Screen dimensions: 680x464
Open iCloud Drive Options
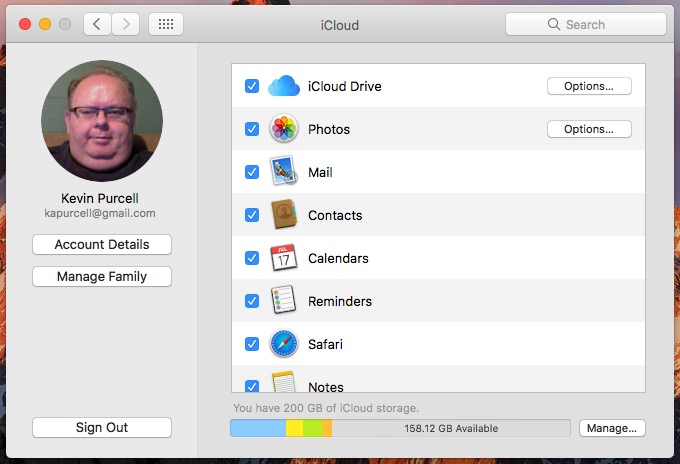[589, 86]
